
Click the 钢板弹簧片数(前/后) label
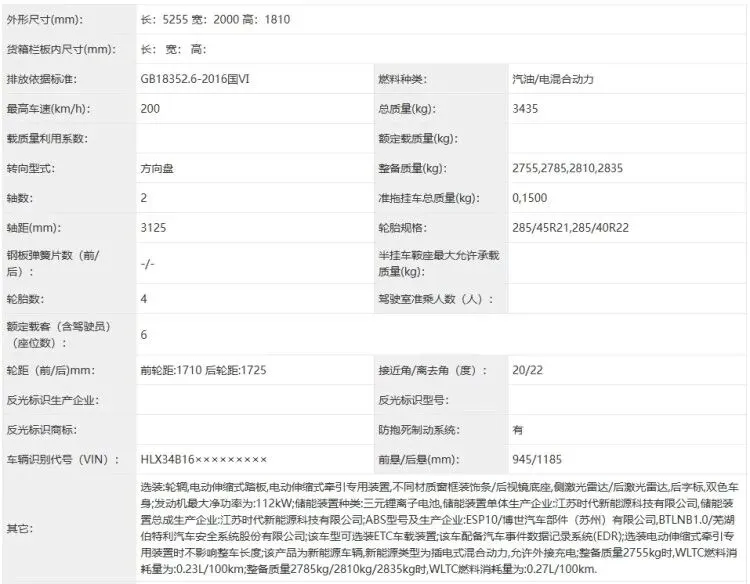pos(53,264)
